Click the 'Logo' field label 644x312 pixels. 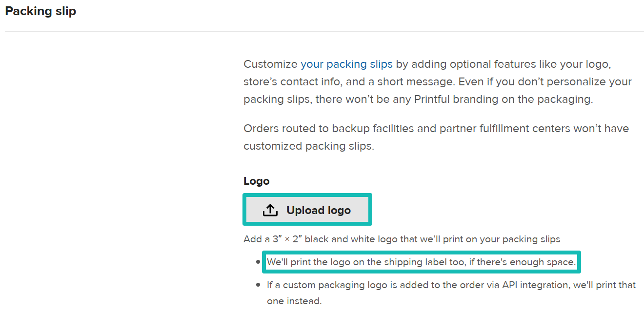click(257, 181)
